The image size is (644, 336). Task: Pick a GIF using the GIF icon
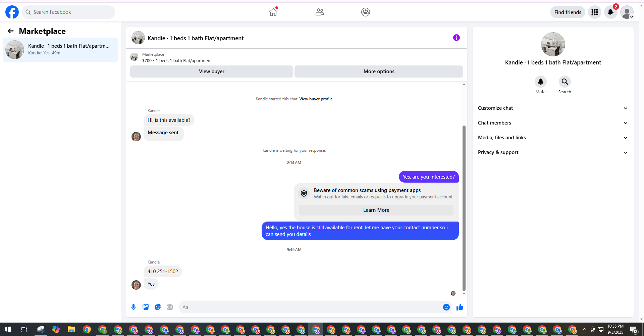click(170, 307)
